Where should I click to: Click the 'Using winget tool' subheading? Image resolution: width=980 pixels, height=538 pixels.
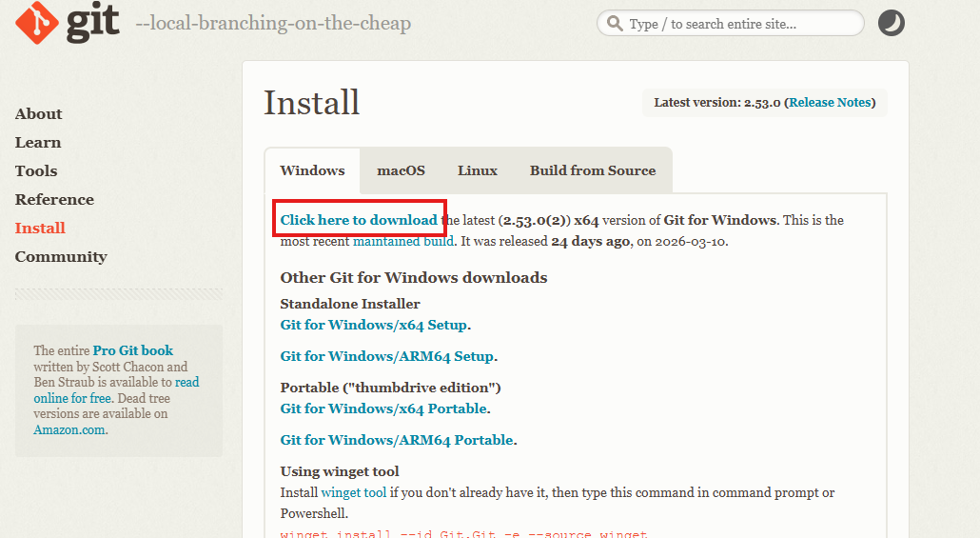click(340, 471)
